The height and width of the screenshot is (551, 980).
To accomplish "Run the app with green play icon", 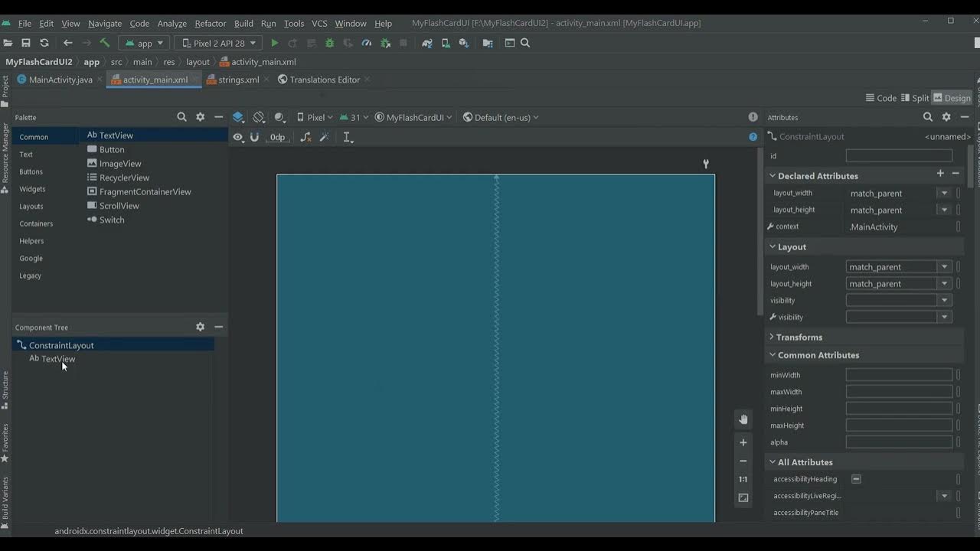I will (275, 43).
